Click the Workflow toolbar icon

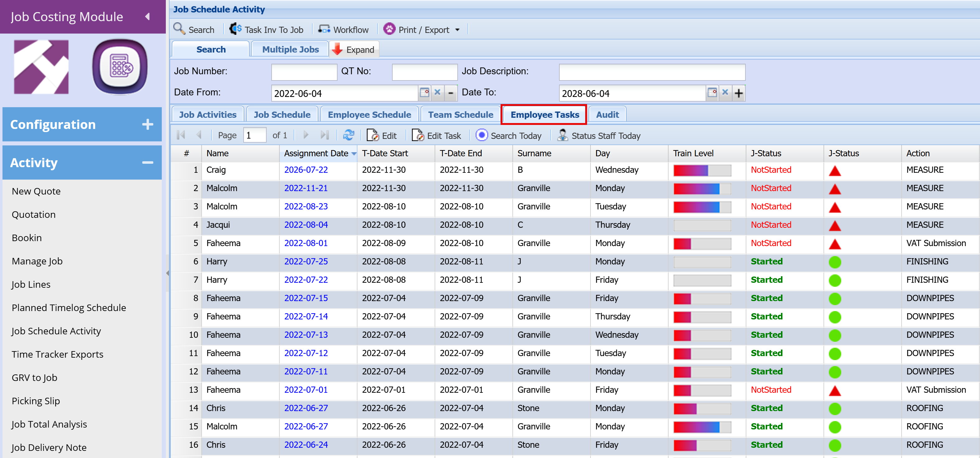[324, 29]
